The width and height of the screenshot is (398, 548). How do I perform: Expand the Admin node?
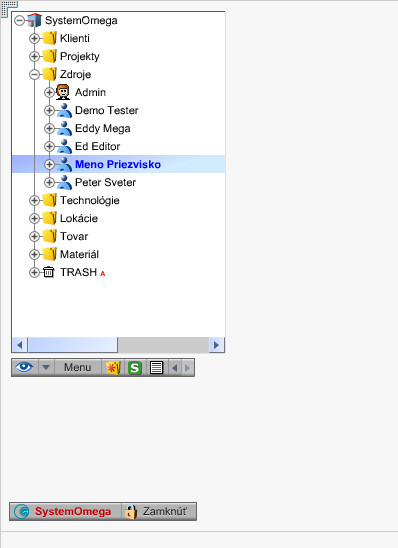pos(49,92)
